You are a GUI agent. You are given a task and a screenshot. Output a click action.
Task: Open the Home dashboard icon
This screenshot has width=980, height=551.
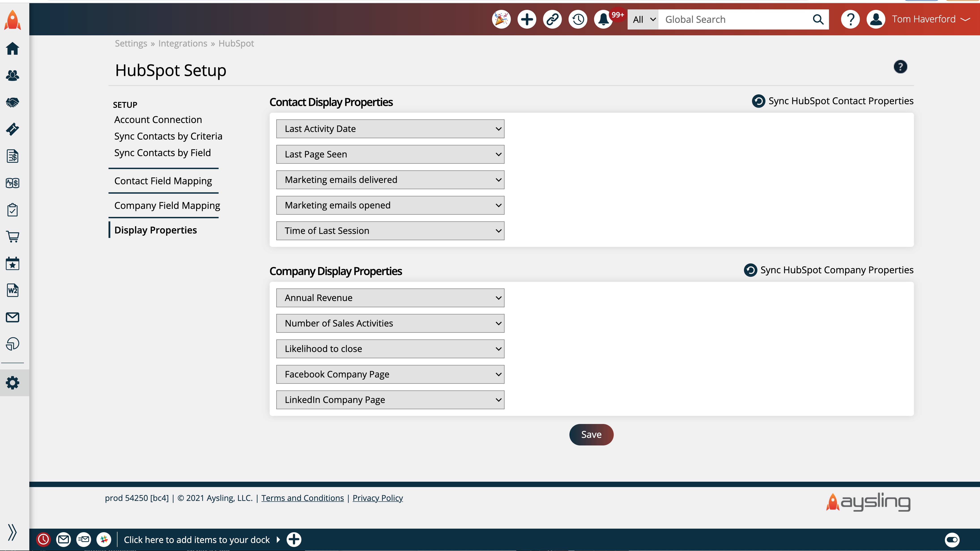pyautogui.click(x=13, y=49)
